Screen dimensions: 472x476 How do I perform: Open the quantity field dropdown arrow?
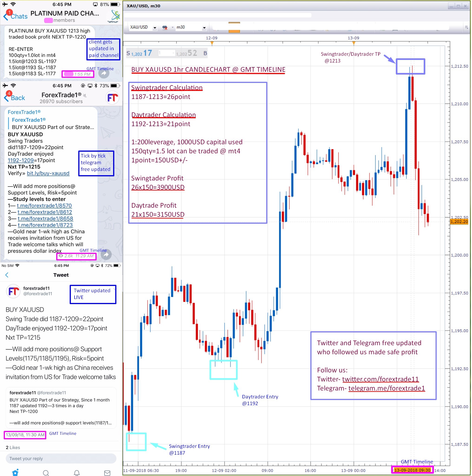[x=174, y=53]
